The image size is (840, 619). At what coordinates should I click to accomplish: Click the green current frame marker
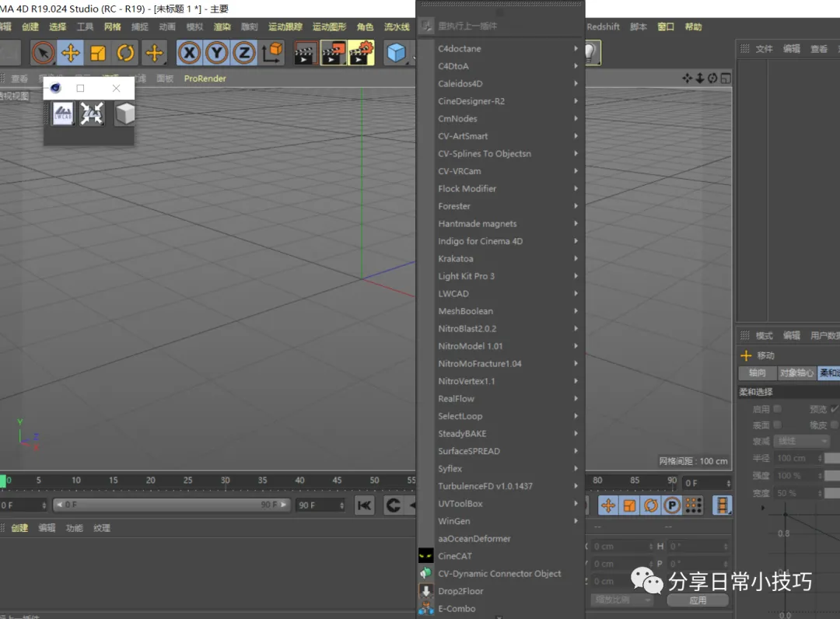pyautogui.click(x=3, y=481)
